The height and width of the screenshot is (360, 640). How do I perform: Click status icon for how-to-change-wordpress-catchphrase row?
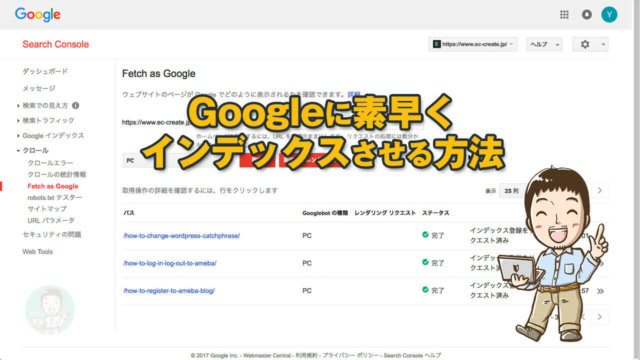point(425,235)
